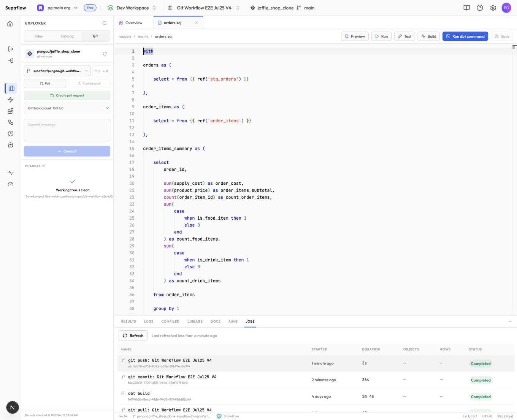Select the briefcase workspace icon in left rail
The image size is (517, 420).
(x=11, y=88)
